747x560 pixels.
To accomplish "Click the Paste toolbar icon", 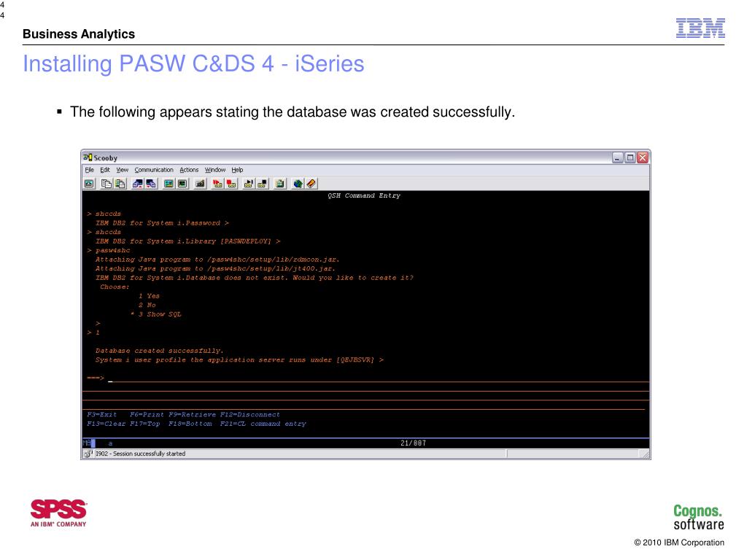I will [x=120, y=183].
